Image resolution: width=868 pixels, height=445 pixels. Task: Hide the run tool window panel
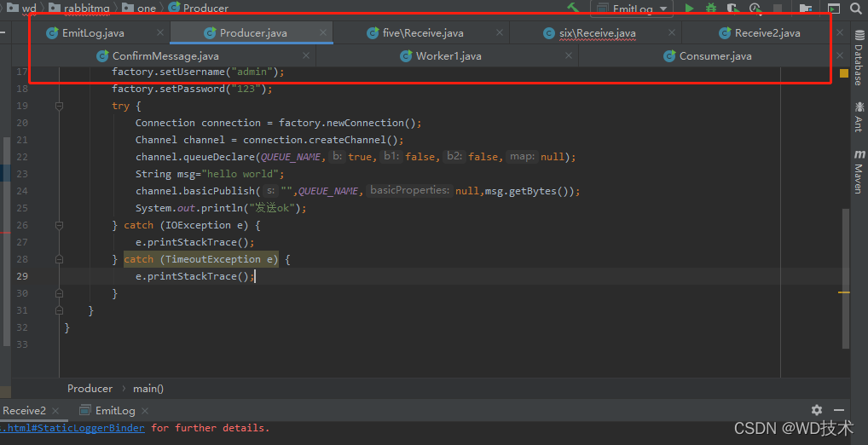[839, 410]
